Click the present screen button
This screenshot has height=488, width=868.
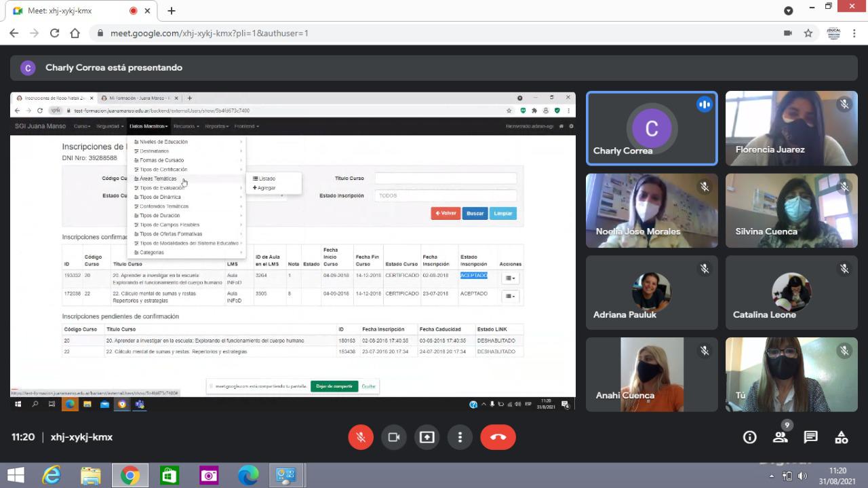[427, 437]
